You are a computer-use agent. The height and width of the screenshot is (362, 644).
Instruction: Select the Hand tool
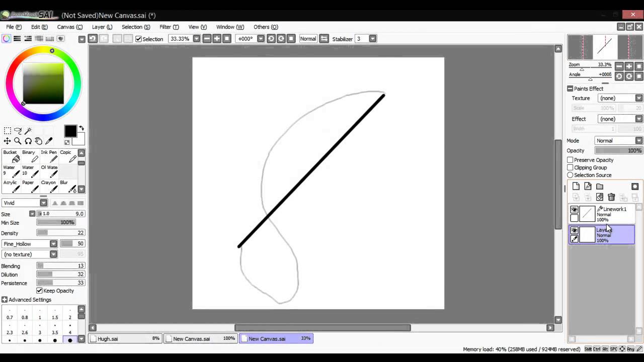(38, 141)
